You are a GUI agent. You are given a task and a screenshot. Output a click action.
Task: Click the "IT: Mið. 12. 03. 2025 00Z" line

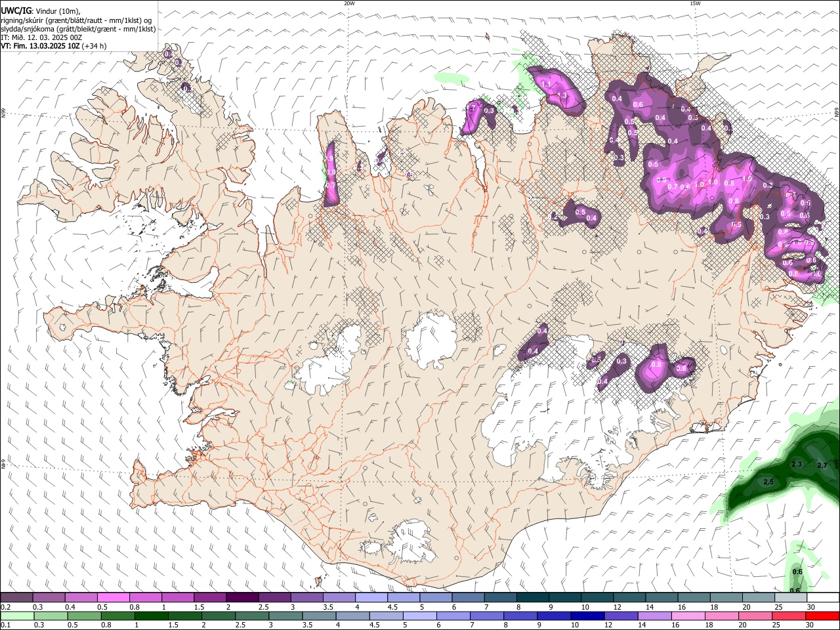[x=41, y=37]
